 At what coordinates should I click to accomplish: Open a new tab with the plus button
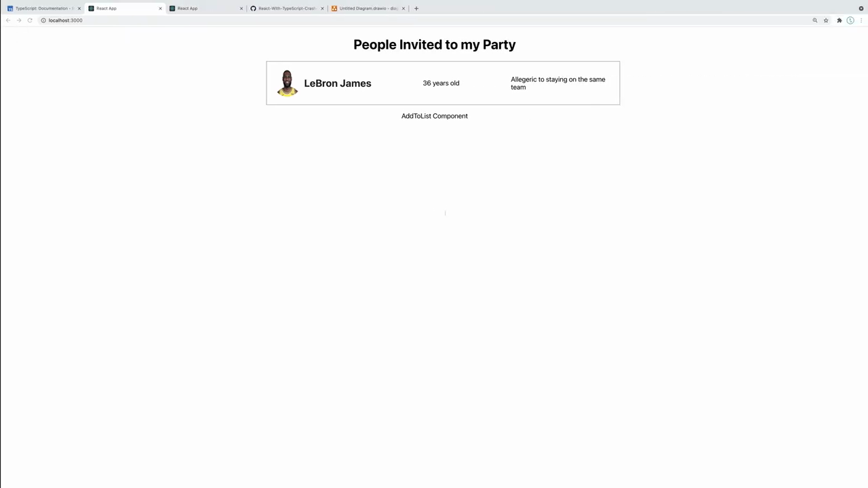click(x=416, y=8)
